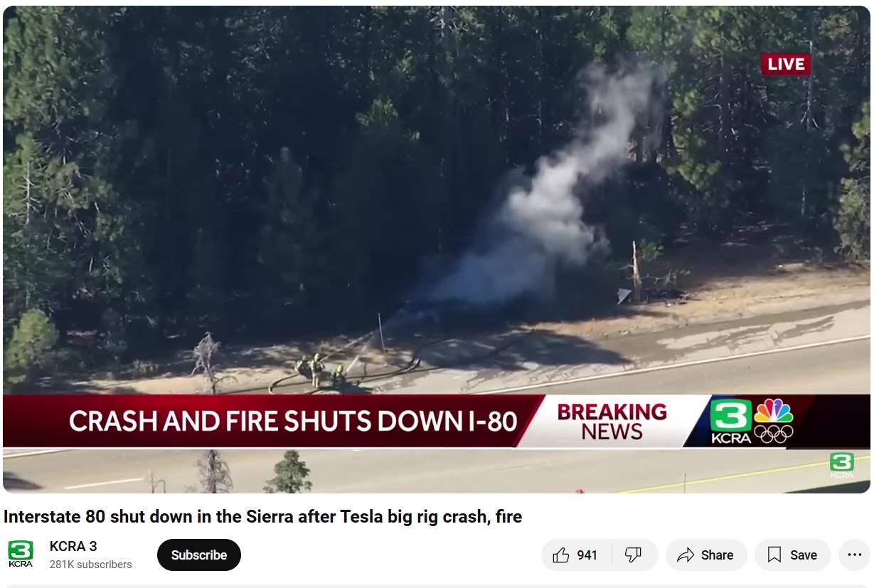Image resolution: width=879 pixels, height=588 pixels.
Task: Open the three-dot more actions menu
Action: (854, 555)
